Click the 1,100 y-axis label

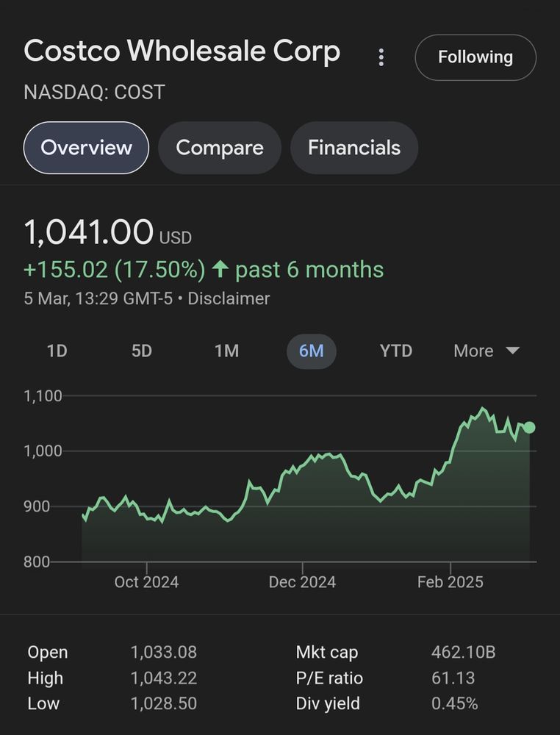pos(43,396)
